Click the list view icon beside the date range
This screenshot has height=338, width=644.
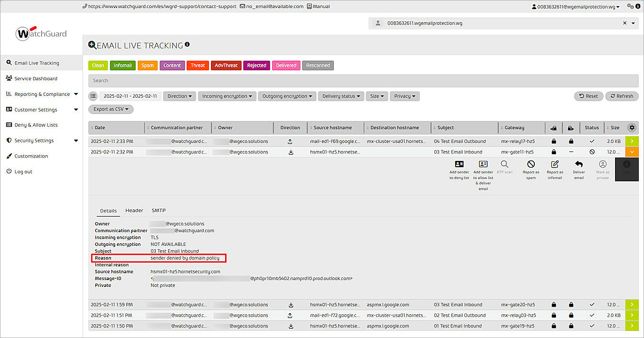point(93,96)
